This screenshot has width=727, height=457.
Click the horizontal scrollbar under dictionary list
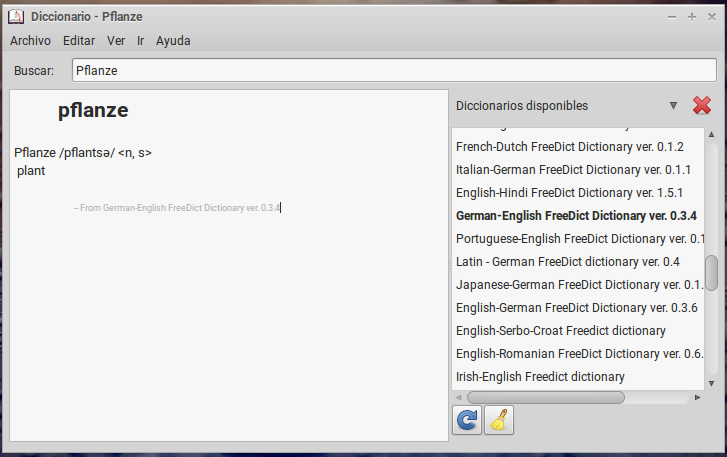click(x=540, y=397)
